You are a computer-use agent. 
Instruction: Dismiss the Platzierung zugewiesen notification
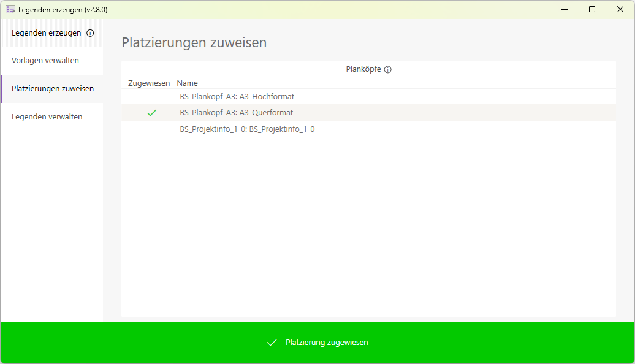click(317, 343)
